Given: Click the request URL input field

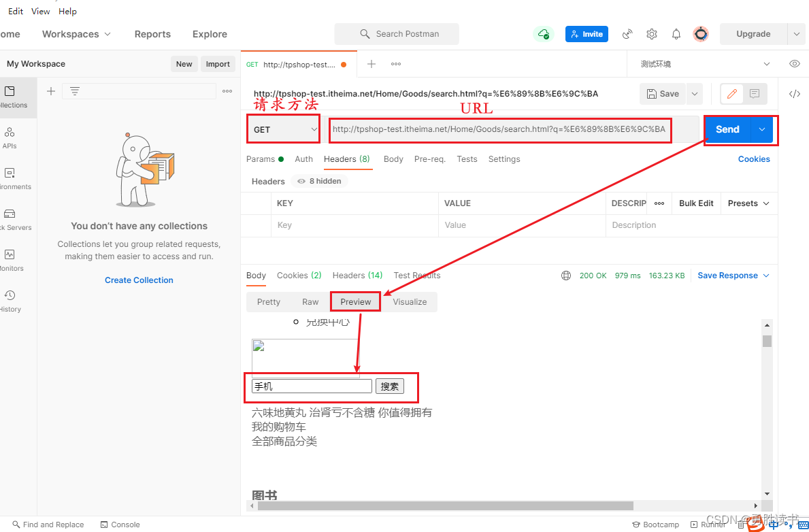Looking at the screenshot, I should pyautogui.click(x=512, y=129).
